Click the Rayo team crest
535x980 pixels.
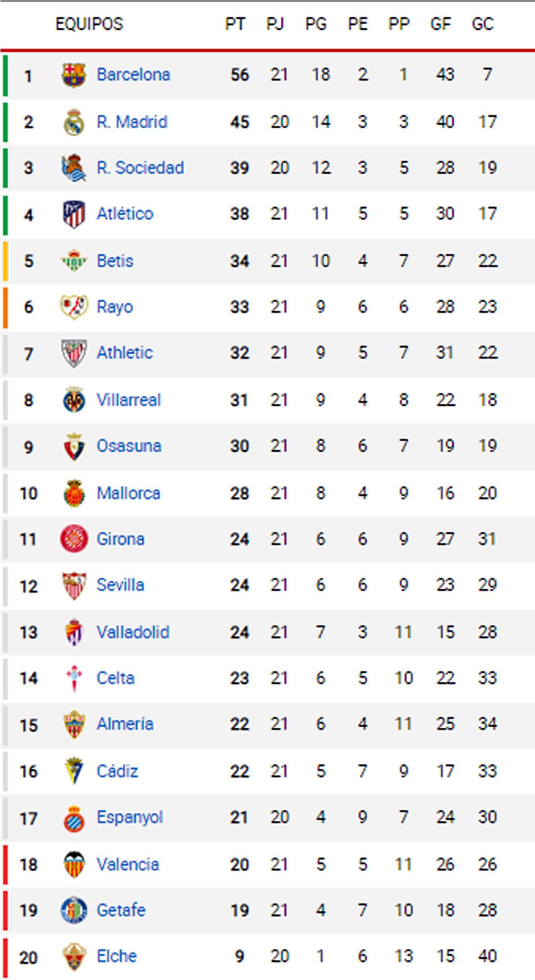(x=74, y=307)
